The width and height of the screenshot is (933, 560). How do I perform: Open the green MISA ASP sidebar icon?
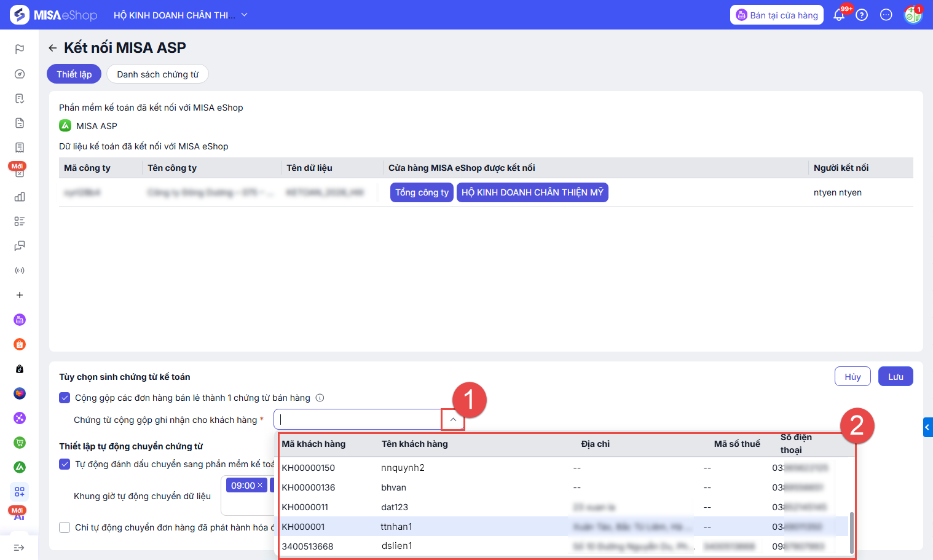pyautogui.click(x=20, y=467)
